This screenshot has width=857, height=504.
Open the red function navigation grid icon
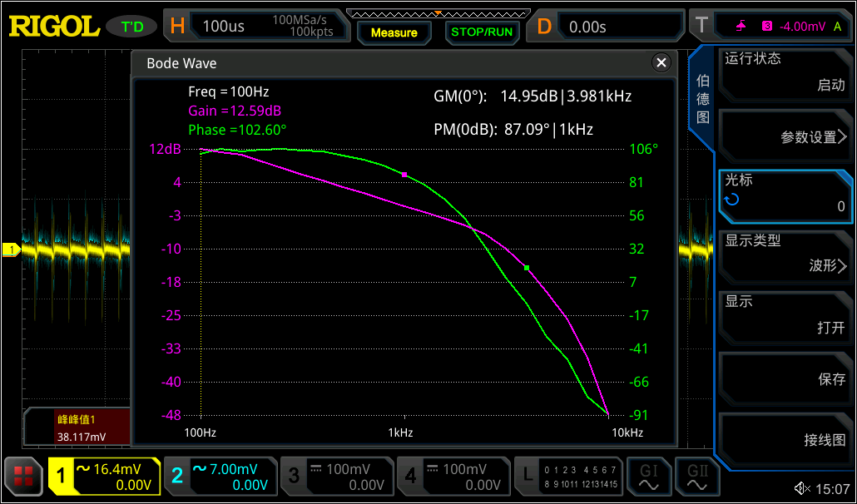pos(23,477)
